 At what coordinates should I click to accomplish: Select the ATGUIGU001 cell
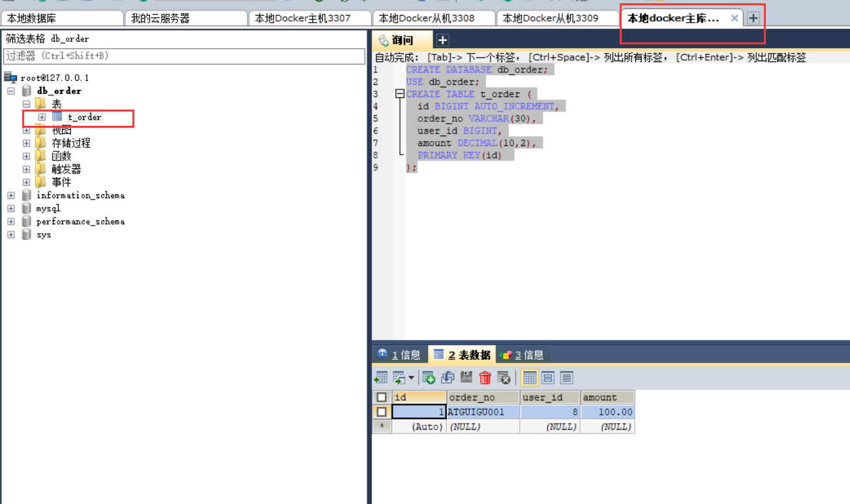tap(483, 412)
